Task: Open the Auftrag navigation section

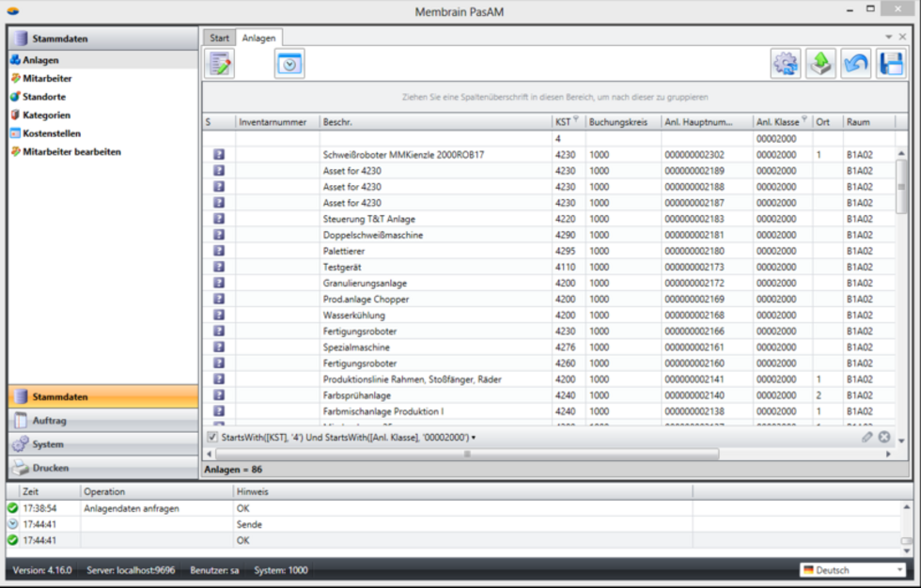Action: pyautogui.click(x=103, y=421)
